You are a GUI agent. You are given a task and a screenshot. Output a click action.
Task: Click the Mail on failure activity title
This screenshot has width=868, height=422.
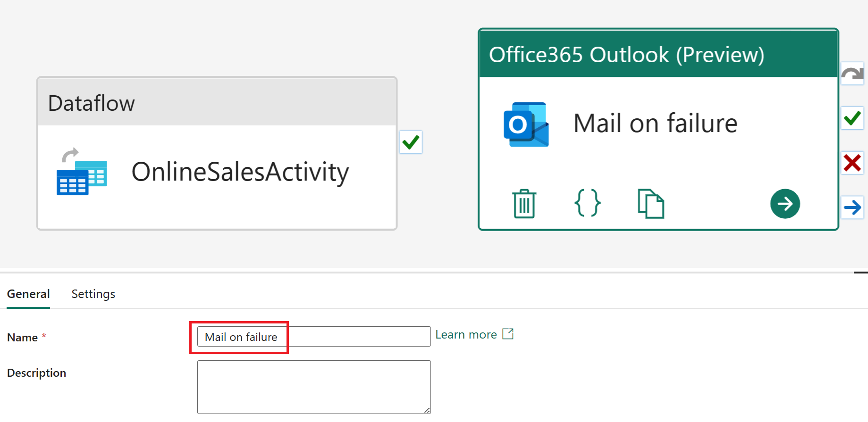pyautogui.click(x=655, y=124)
